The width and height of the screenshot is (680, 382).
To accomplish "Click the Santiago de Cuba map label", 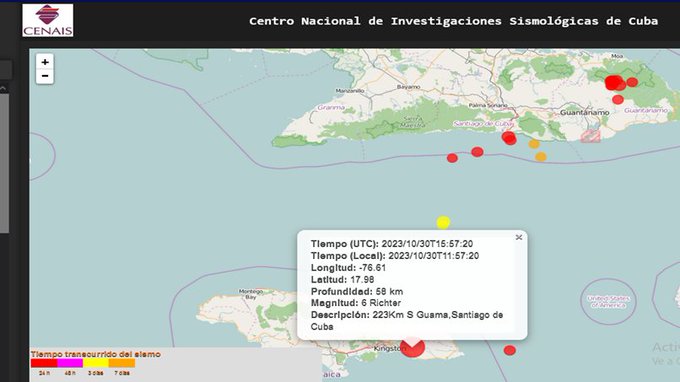I will [x=484, y=124].
